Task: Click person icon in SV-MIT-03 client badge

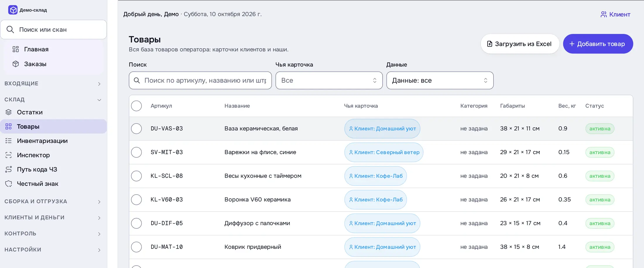Action: 351,152
